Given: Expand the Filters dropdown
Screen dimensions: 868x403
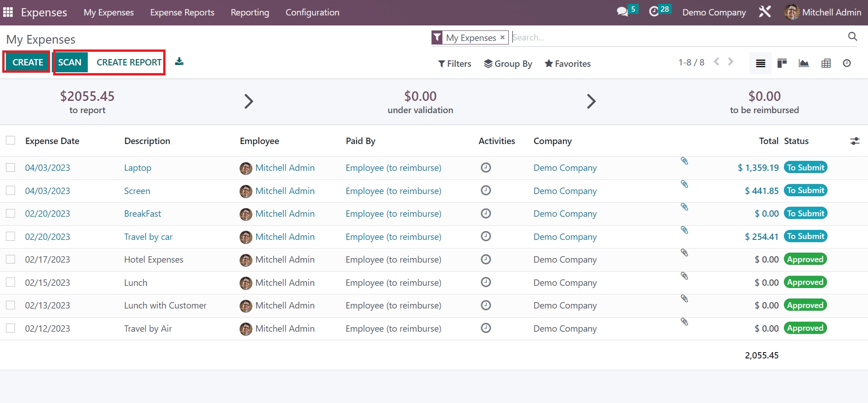Looking at the screenshot, I should pos(455,64).
